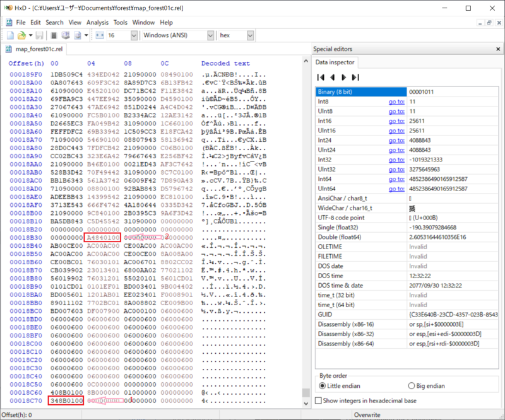This screenshot has height=420, width=505.
Task: Click go to link for Int16
Action: pyautogui.click(x=396, y=121)
